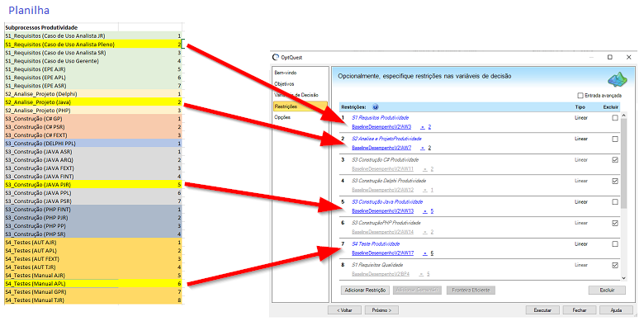This screenshot has height=326, width=644.
Task: Run optimization with Executar button
Action: point(542,310)
